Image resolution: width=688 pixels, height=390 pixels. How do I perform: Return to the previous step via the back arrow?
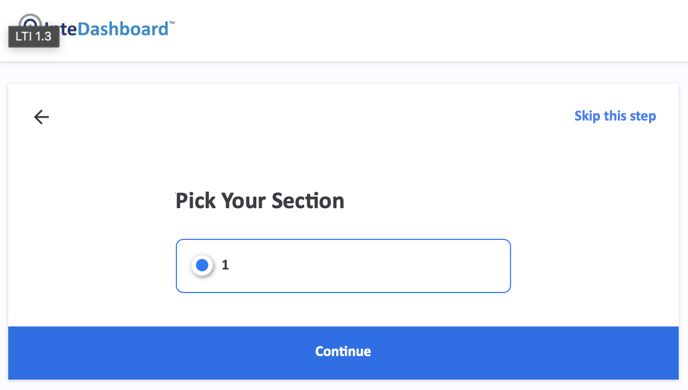41,117
